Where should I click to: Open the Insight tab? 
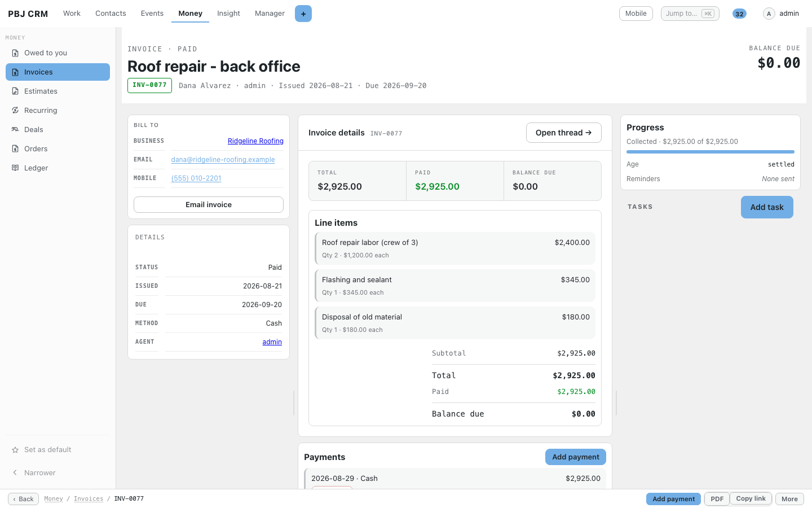click(x=228, y=14)
